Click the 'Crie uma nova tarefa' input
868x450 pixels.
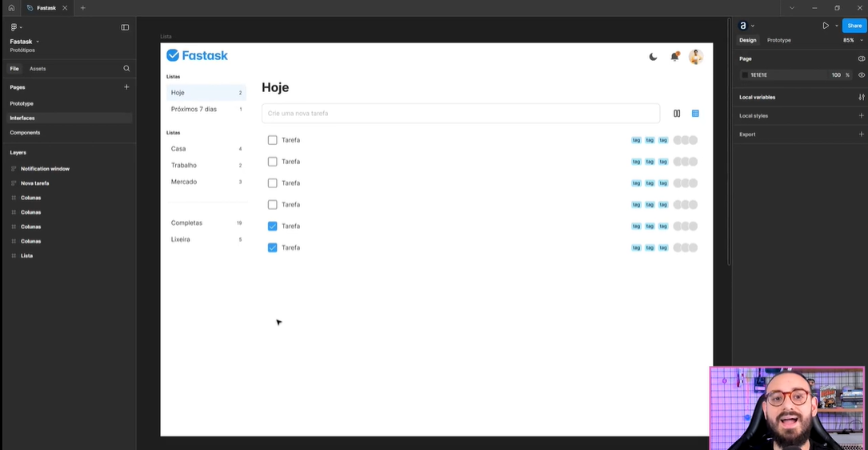click(461, 113)
